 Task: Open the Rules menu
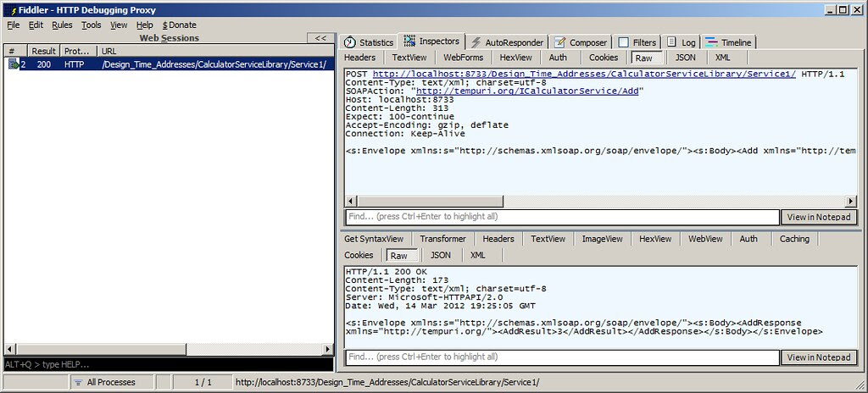click(62, 25)
